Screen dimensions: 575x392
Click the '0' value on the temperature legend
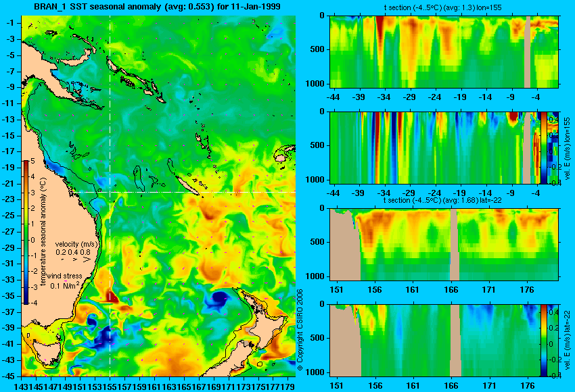[32, 240]
